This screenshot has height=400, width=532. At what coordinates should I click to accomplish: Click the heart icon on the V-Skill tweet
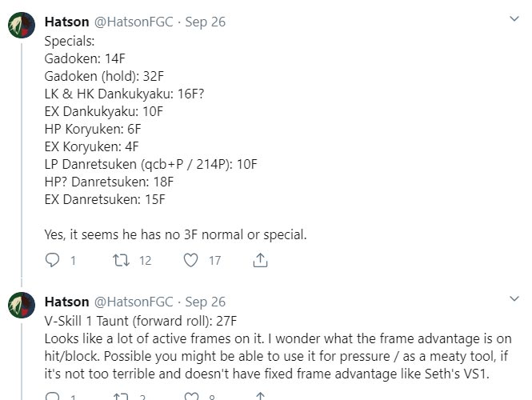[191, 397]
